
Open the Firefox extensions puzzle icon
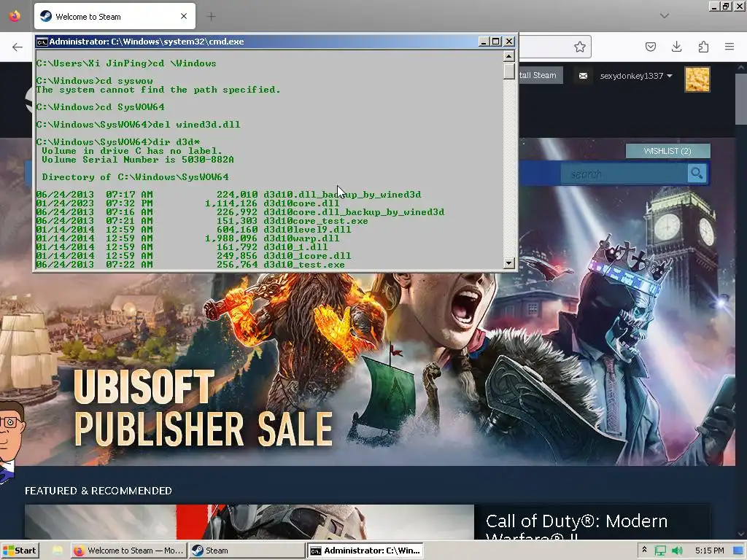703,47
